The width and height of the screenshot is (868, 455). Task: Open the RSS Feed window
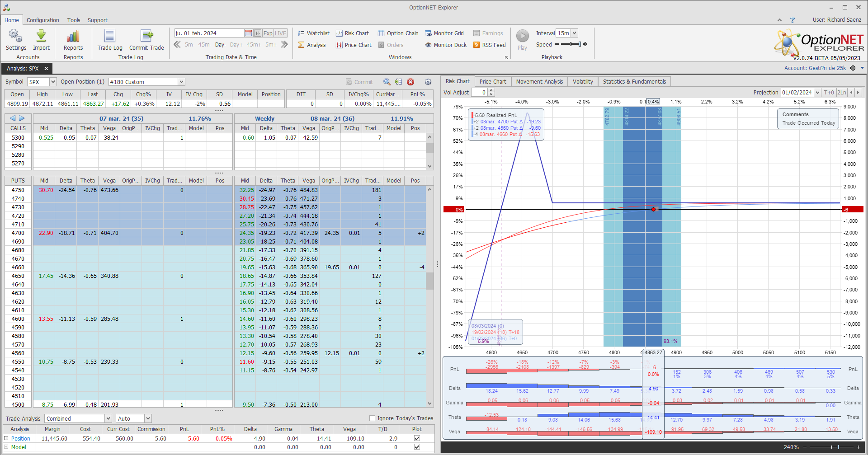click(x=489, y=45)
